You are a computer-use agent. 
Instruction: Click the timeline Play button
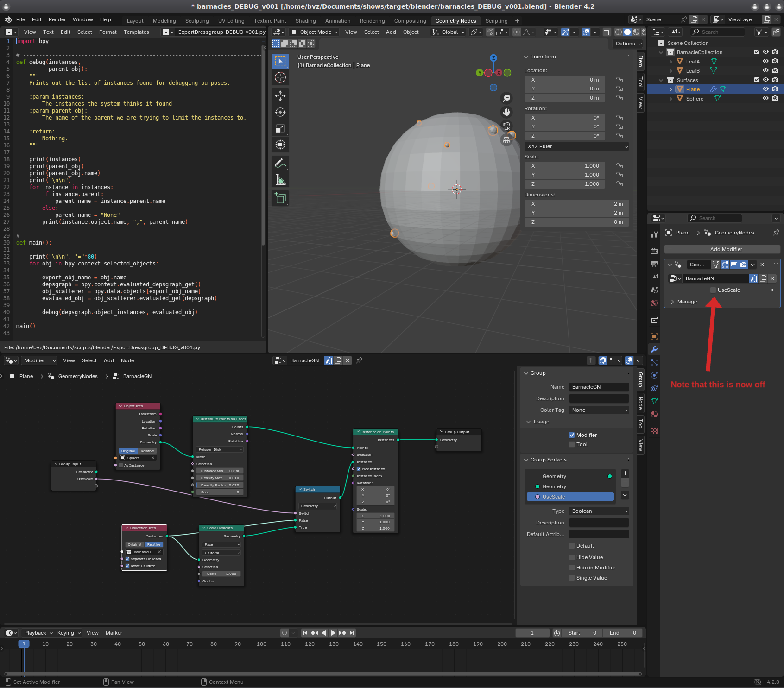(333, 633)
